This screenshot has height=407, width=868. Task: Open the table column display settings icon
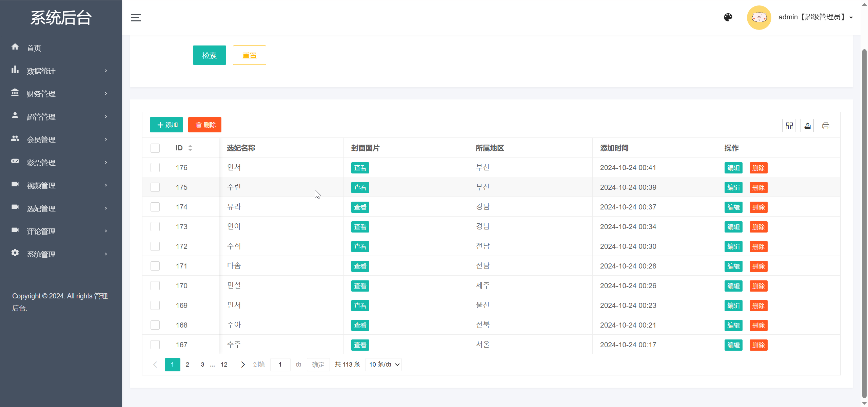click(789, 125)
